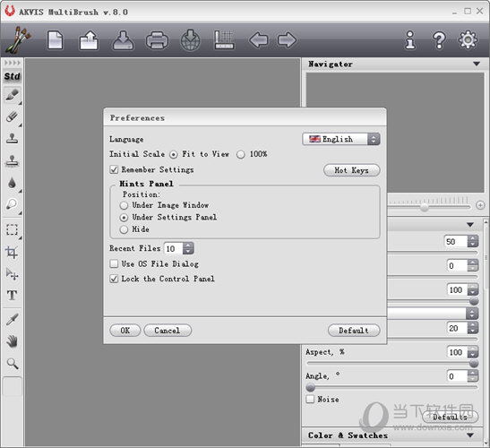Select the Eraser tool
Screen dimensions: 490x448
13,116
